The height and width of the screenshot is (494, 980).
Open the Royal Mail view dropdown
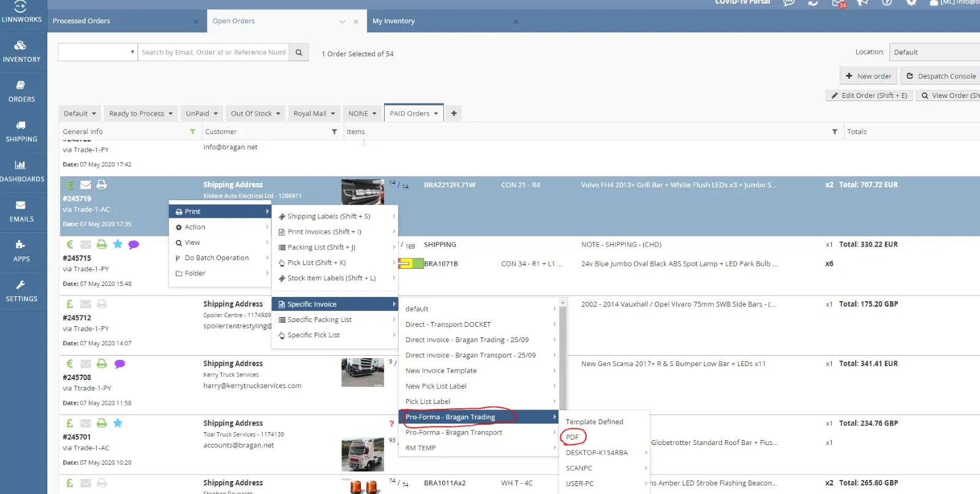pos(314,113)
